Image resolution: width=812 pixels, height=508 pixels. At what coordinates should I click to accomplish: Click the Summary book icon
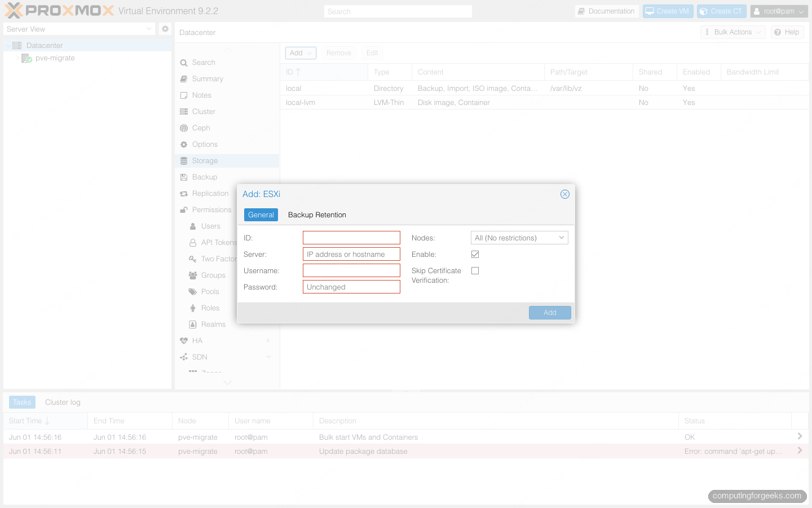(184, 79)
